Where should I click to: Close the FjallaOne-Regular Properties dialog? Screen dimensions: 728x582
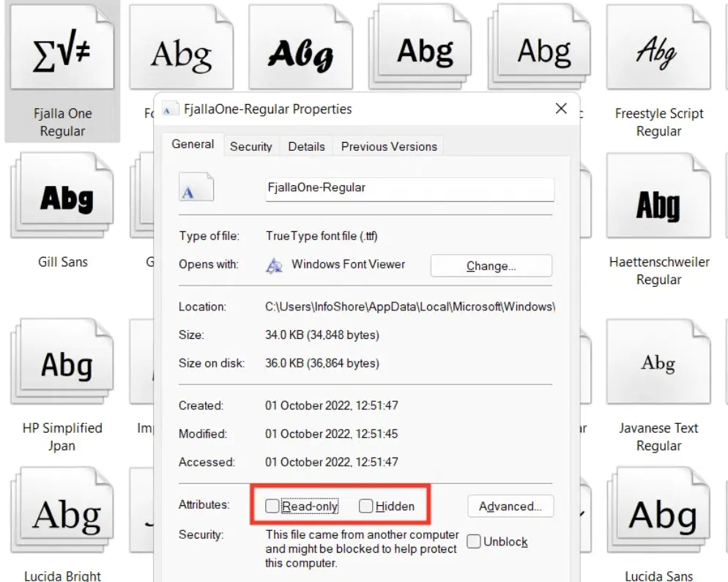(561, 108)
